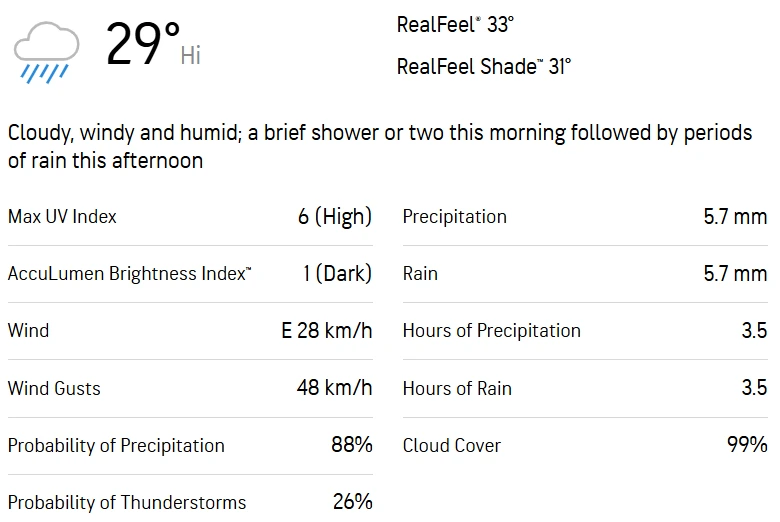The height and width of the screenshot is (522, 780).
Task: Click the Hours of Rain label
Action: click(457, 388)
